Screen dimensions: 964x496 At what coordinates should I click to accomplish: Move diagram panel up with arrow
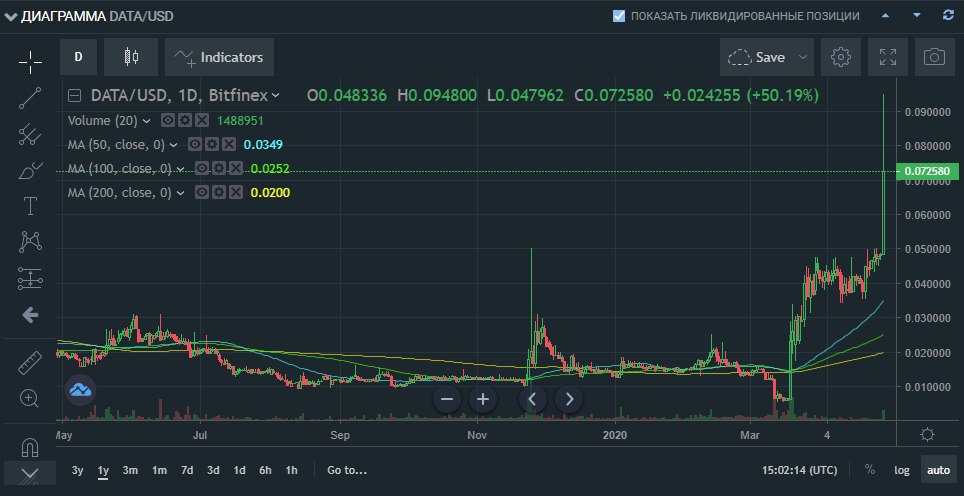click(x=885, y=15)
